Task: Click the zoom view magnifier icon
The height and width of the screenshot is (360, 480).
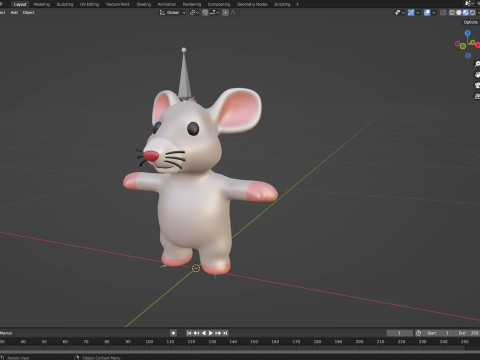Action: [x=477, y=64]
